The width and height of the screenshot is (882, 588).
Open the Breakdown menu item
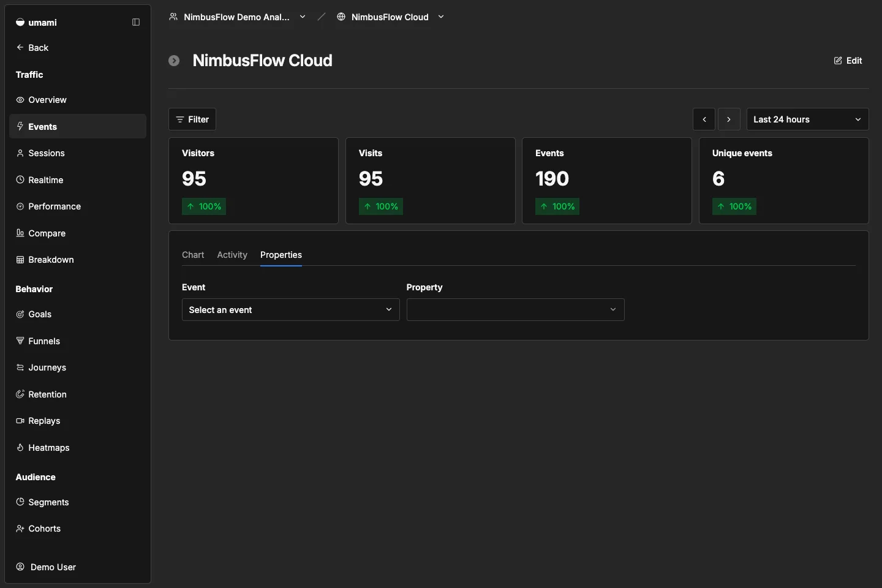(x=78, y=260)
